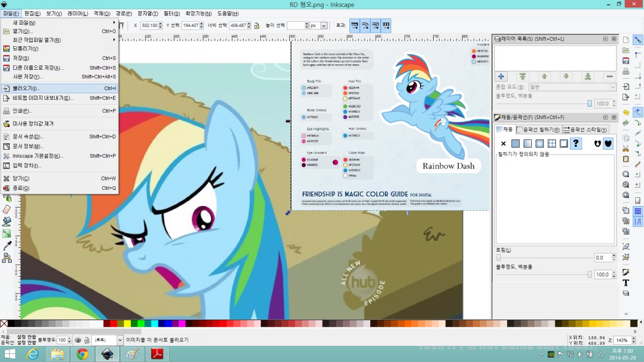The width and height of the screenshot is (644, 362).
Task: Open Inkscape 기본설정 preferences entry
Action: pyautogui.click(x=60, y=156)
